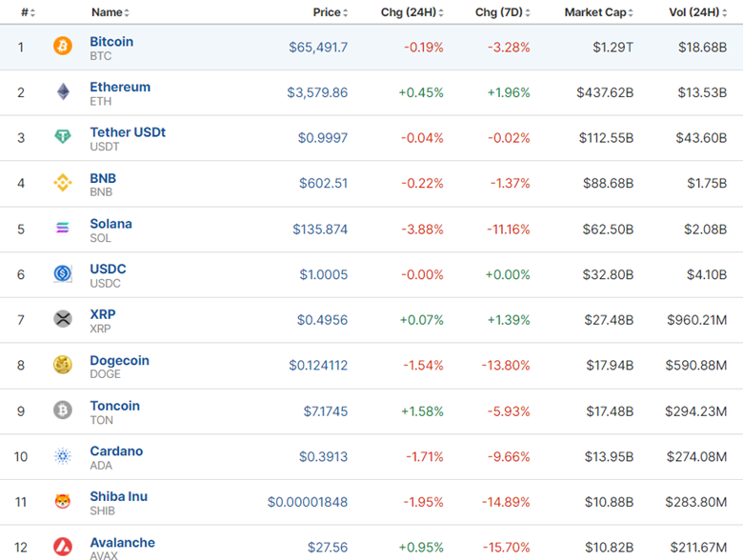Sort by Chg (24H) column header
This screenshot has width=743, height=560.
[x=412, y=12]
